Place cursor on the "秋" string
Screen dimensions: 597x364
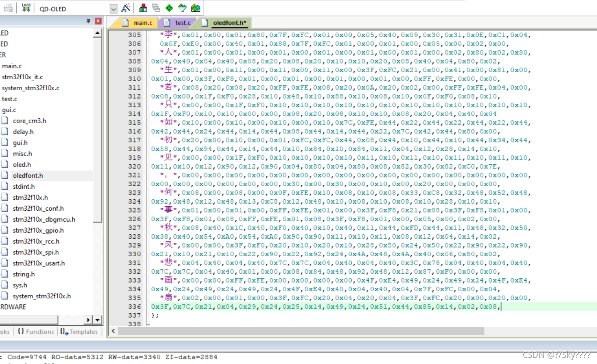168,227
